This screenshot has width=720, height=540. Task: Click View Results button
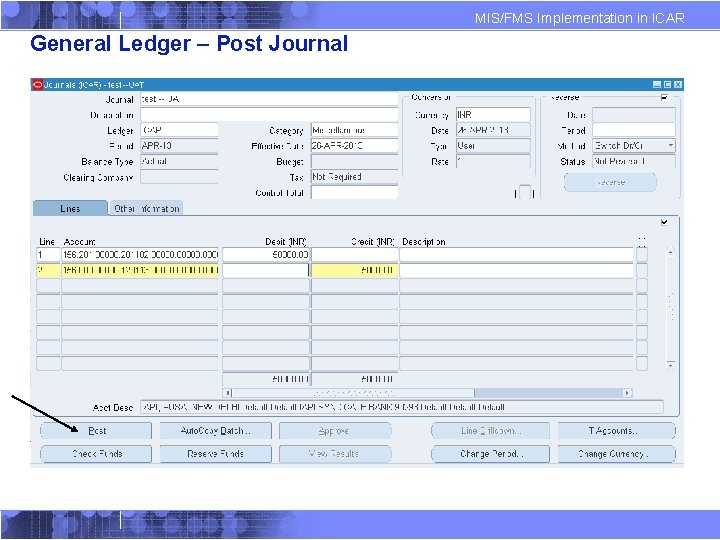pos(335,454)
